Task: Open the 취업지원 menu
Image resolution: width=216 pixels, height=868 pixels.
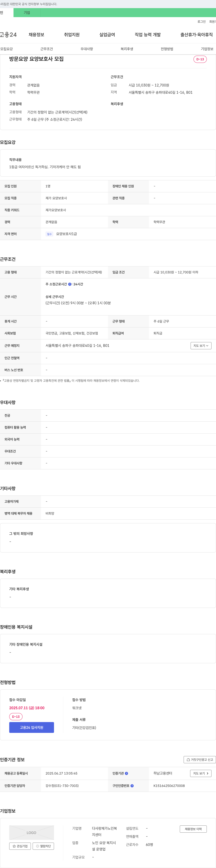Action: pos(72,35)
